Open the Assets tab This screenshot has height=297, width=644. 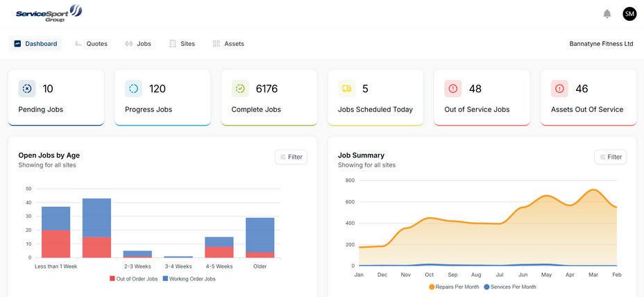pos(229,44)
